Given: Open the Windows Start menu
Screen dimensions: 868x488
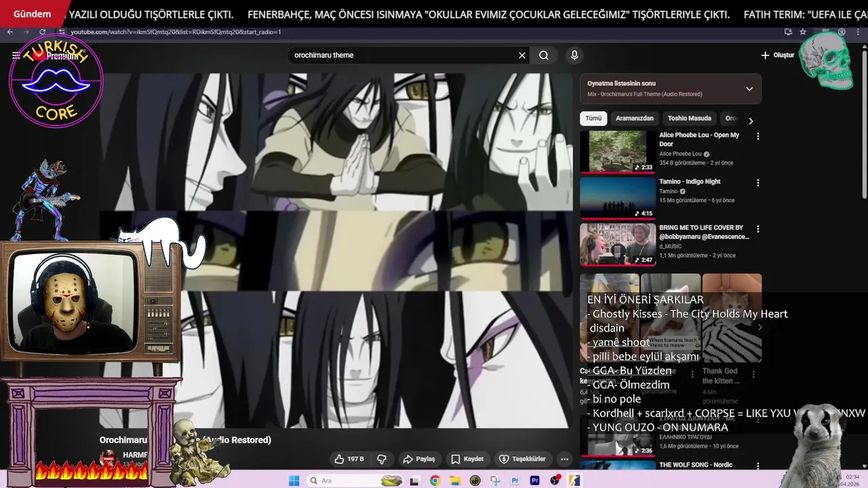Looking at the screenshot, I should [x=294, y=481].
